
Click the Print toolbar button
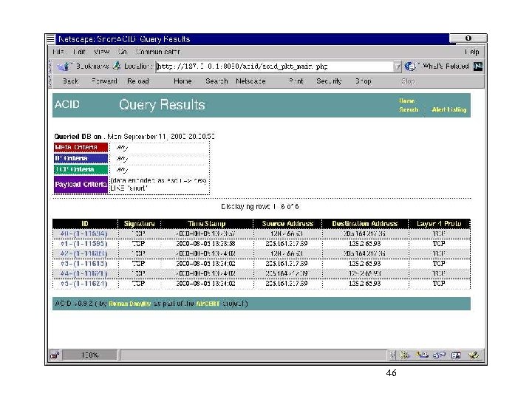pyautogui.click(x=296, y=81)
